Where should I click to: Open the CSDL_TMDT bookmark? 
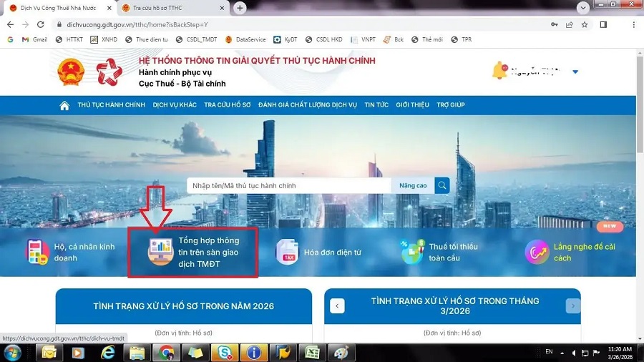coord(196,39)
